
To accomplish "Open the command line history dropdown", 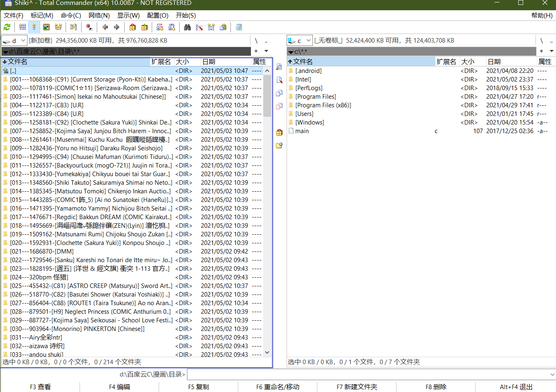I will (x=552, y=374).
